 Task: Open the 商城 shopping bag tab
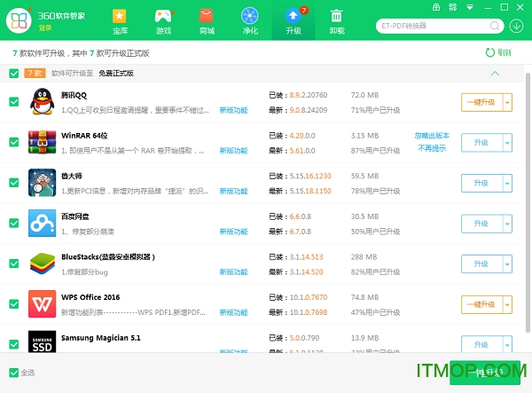coord(207,22)
